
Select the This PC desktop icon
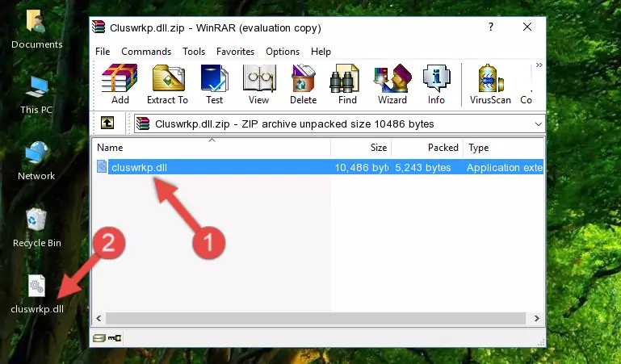[36, 95]
